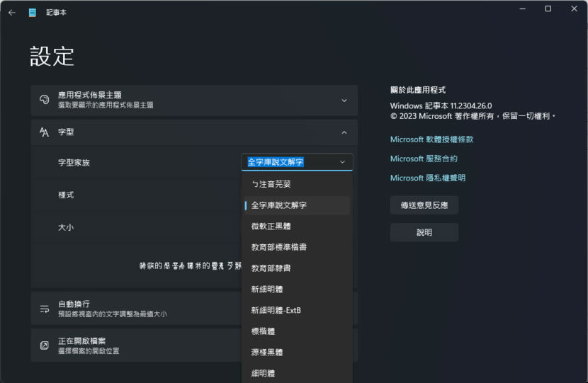Open Microsoft 服務合約 link

[x=424, y=159]
